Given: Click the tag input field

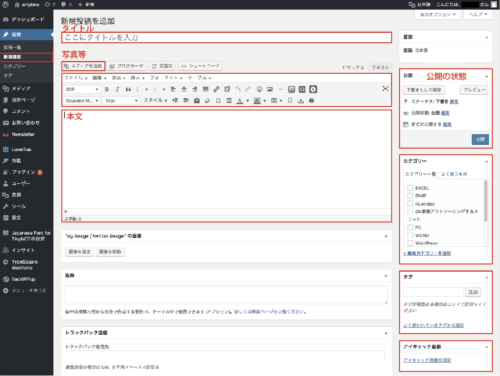Looking at the screenshot, I should [x=433, y=292].
